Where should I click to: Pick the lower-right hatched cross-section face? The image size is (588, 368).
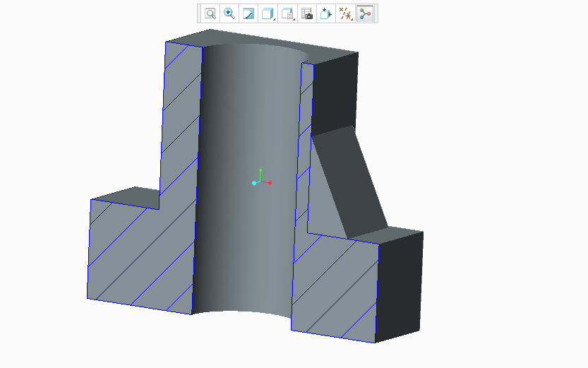pyautogui.click(x=335, y=290)
